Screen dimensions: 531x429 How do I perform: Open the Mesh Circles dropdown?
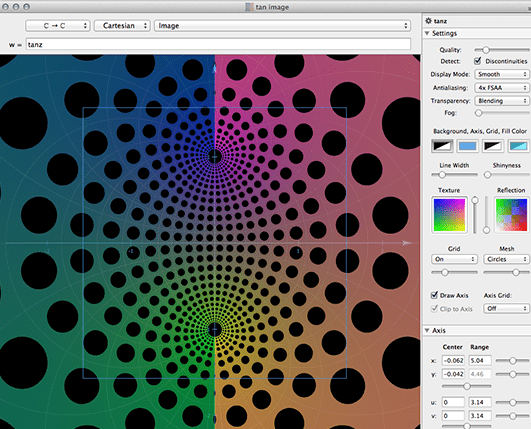point(506,259)
